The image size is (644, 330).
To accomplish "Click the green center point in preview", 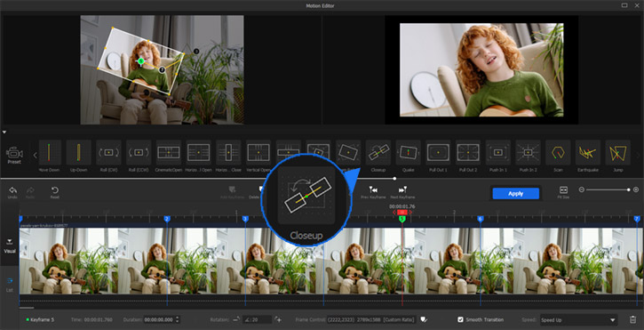I will (x=141, y=60).
